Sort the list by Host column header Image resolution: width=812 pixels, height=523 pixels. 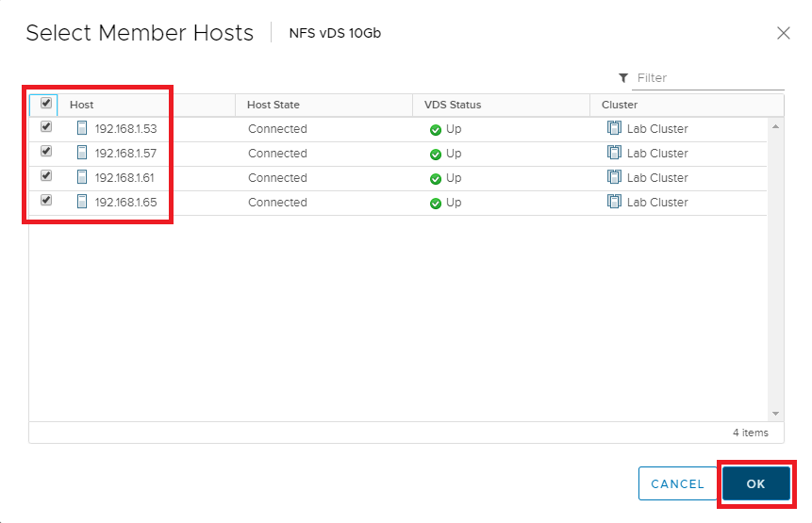click(82, 105)
